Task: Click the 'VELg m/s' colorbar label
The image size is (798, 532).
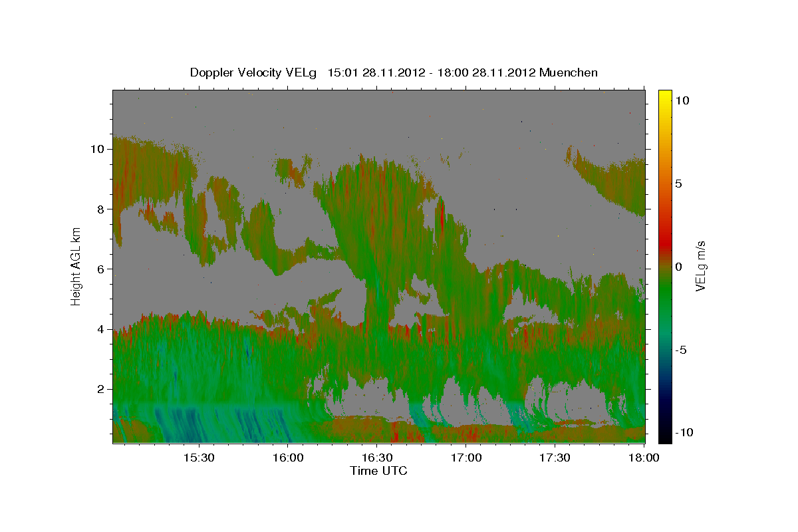Action: [x=700, y=266]
